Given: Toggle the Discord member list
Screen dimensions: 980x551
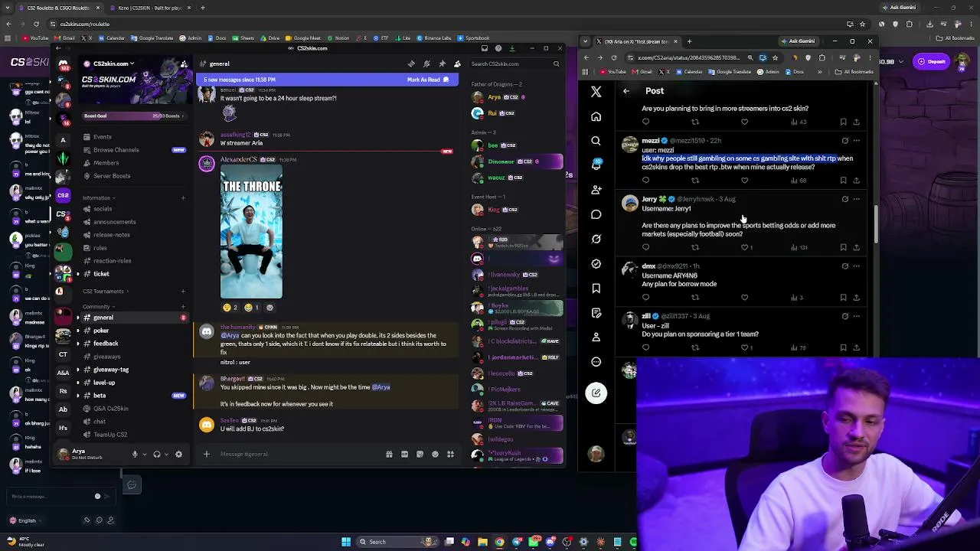Looking at the screenshot, I should pos(457,64).
